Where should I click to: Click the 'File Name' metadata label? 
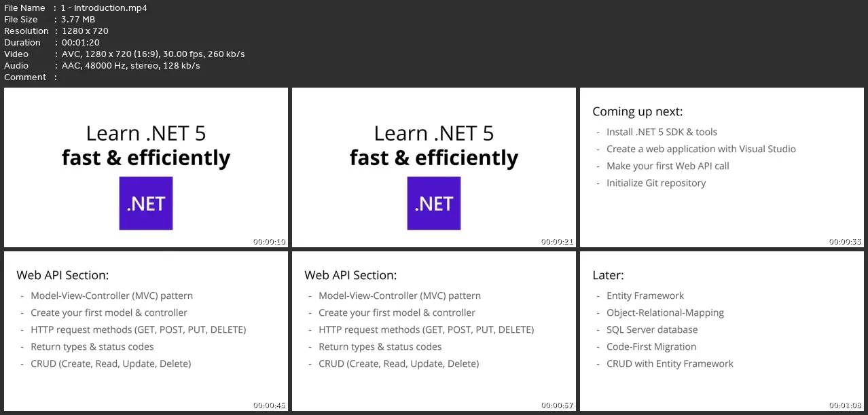[x=24, y=8]
